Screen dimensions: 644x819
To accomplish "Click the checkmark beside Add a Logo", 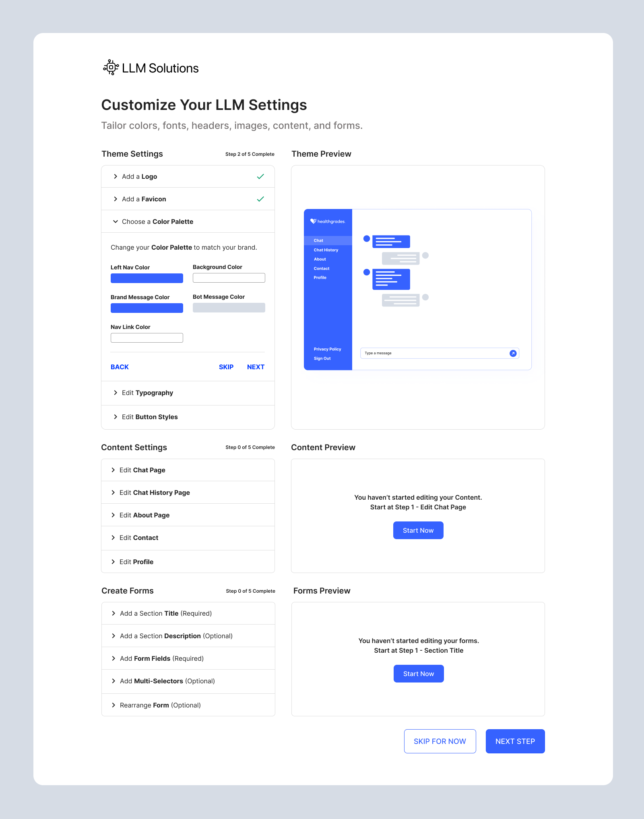I will [260, 176].
